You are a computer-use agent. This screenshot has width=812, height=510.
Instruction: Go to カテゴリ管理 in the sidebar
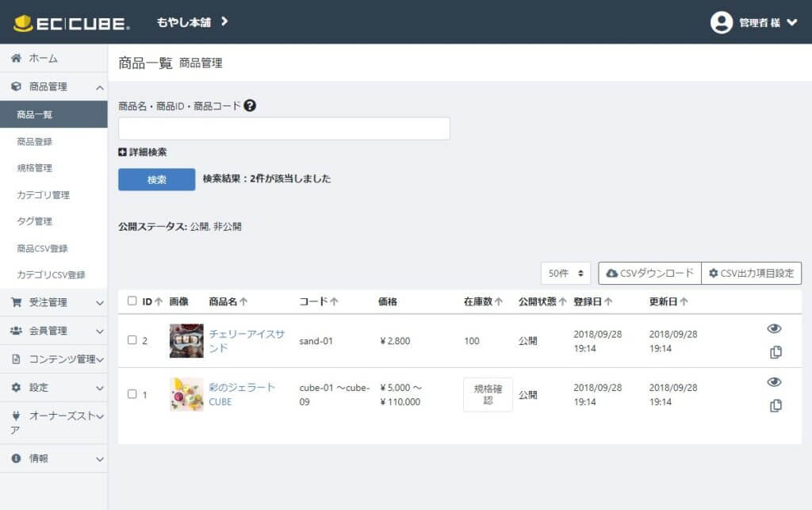(43, 194)
